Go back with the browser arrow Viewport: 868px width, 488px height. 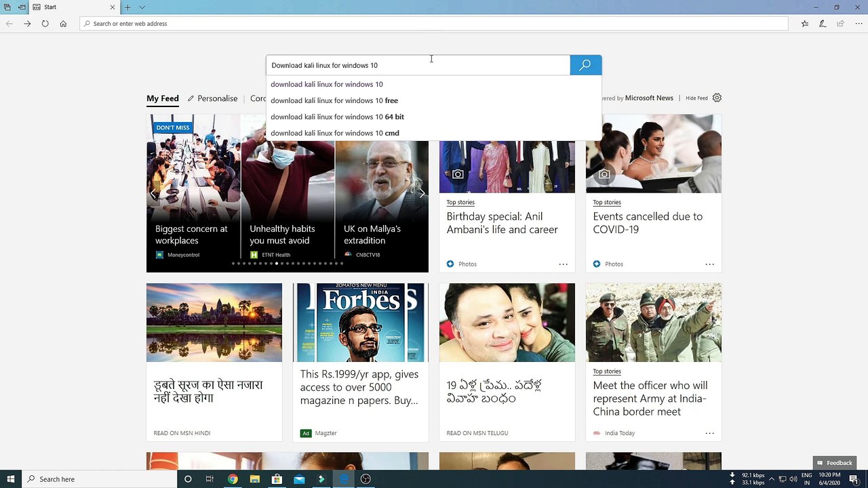[x=9, y=24]
